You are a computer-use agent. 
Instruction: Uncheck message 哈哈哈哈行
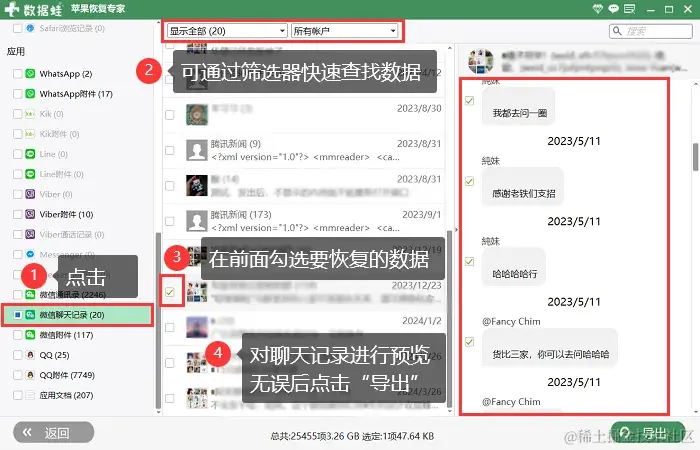469,262
